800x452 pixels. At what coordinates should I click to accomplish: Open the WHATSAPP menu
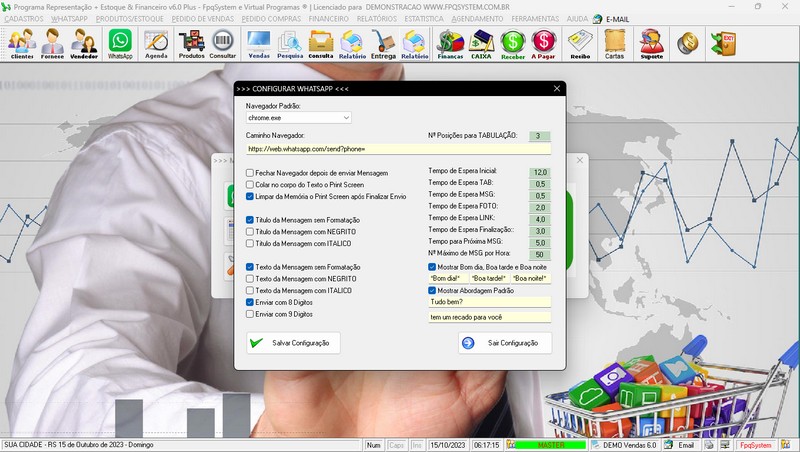[x=69, y=19]
